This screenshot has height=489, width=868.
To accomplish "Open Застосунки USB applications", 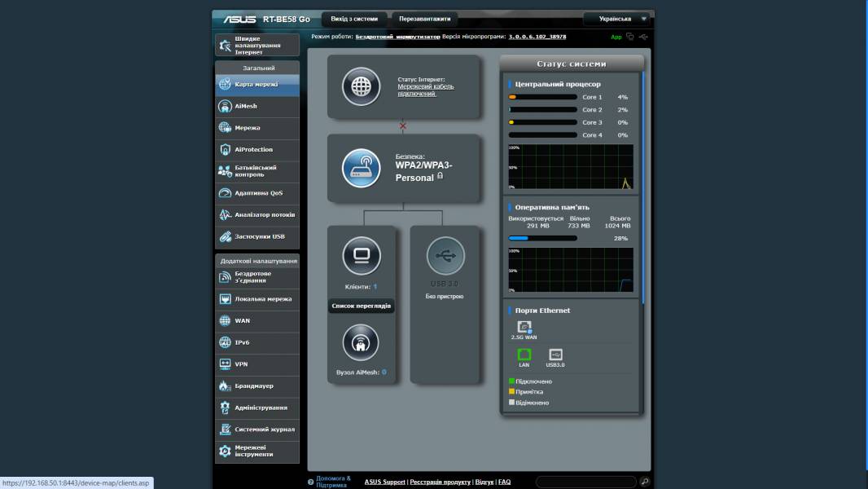I will point(256,236).
